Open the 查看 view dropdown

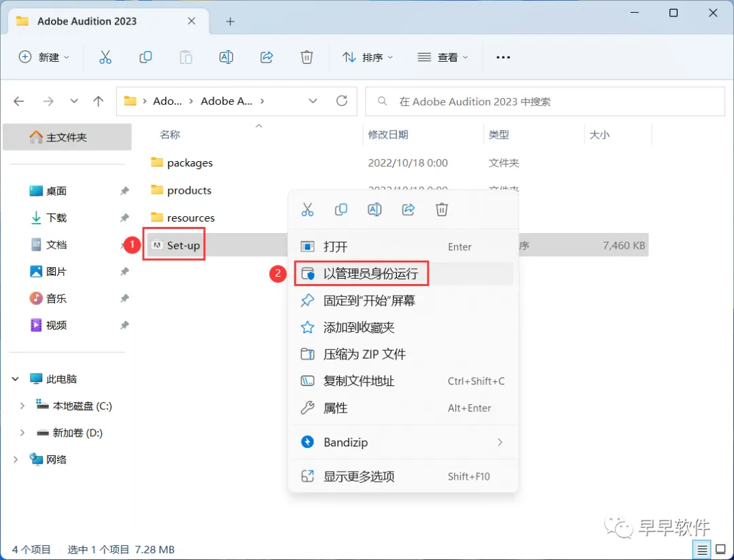tap(442, 57)
